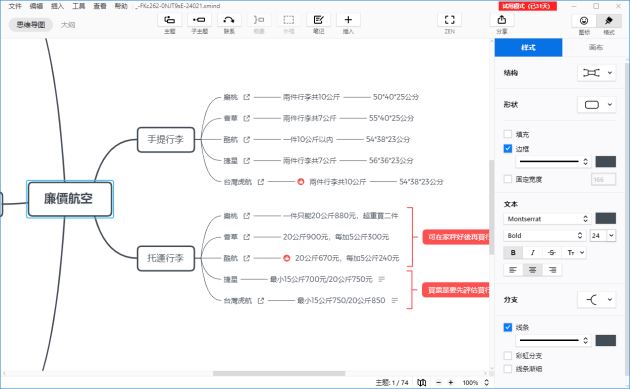
Task: Toggle italic text formatting
Action: tap(532, 252)
